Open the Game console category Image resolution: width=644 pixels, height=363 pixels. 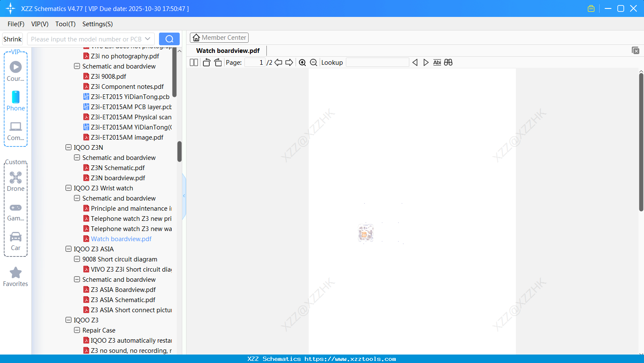click(16, 212)
